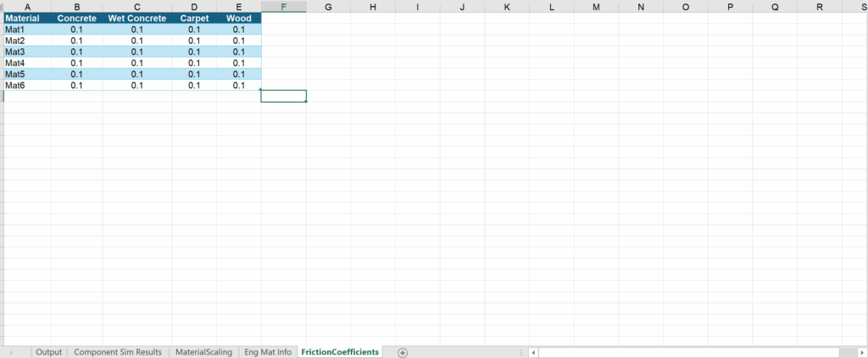Open the Output sheet tab
The image size is (868, 358).
(x=49, y=352)
